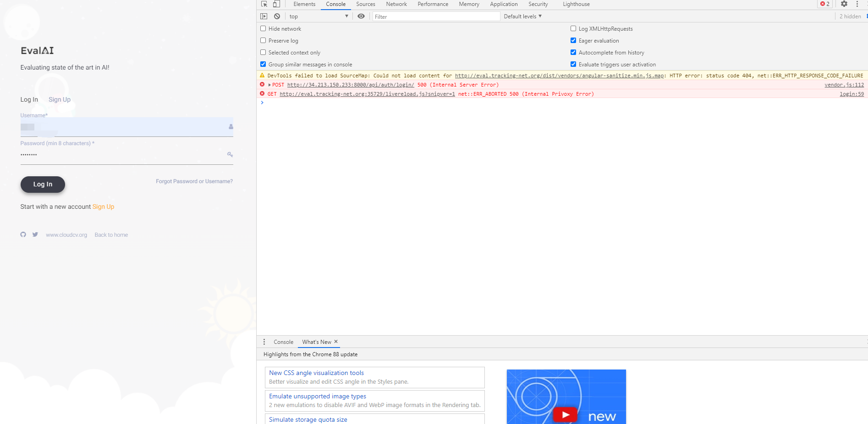Image resolution: width=868 pixels, height=424 pixels.
Task: Open the Security tab
Action: [538, 4]
